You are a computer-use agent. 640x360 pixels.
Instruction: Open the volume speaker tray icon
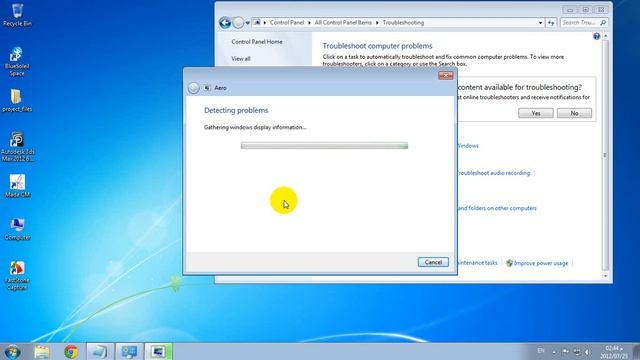pos(587,351)
